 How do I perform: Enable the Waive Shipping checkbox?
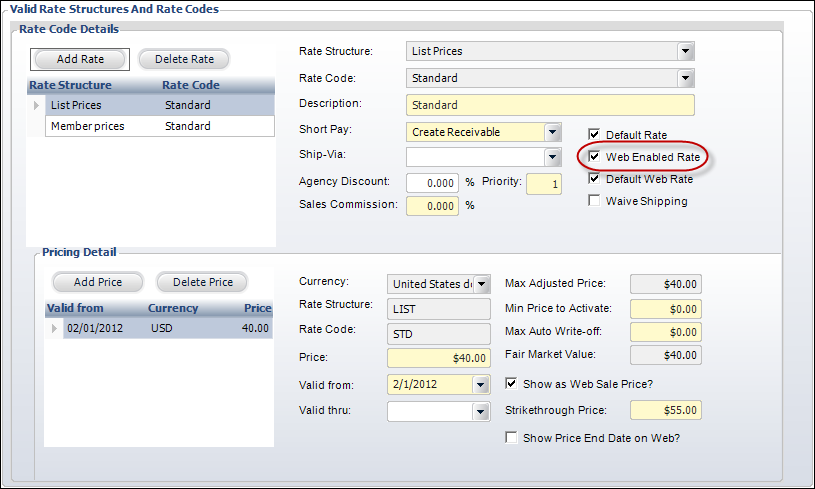(x=594, y=201)
